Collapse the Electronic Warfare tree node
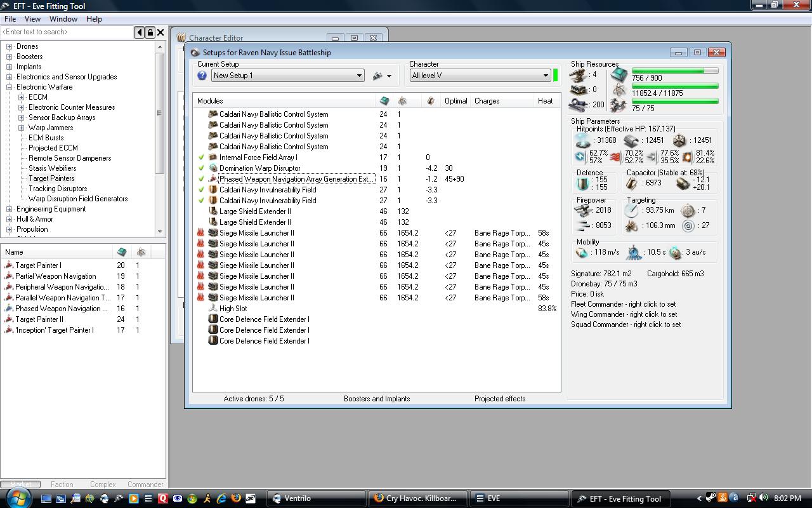Image resolution: width=812 pixels, height=508 pixels. 10,87
